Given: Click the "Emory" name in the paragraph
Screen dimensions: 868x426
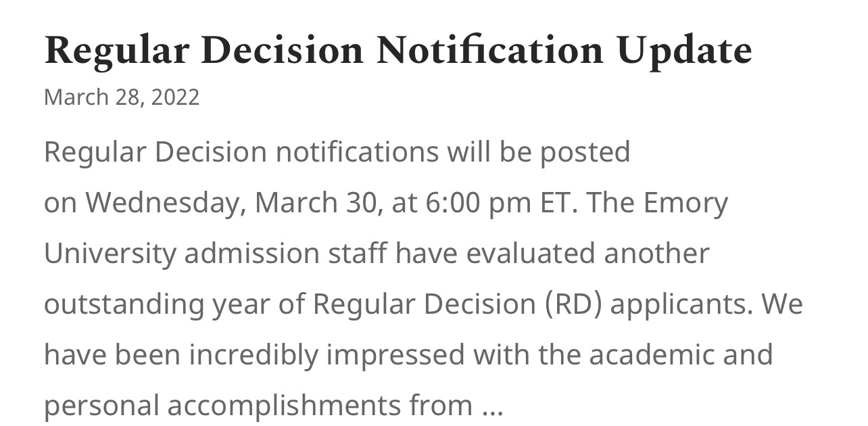Looking at the screenshot, I should [685, 204].
